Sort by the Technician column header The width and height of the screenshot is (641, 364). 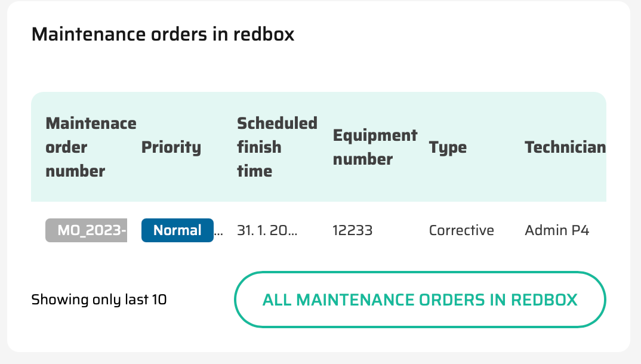click(x=565, y=147)
